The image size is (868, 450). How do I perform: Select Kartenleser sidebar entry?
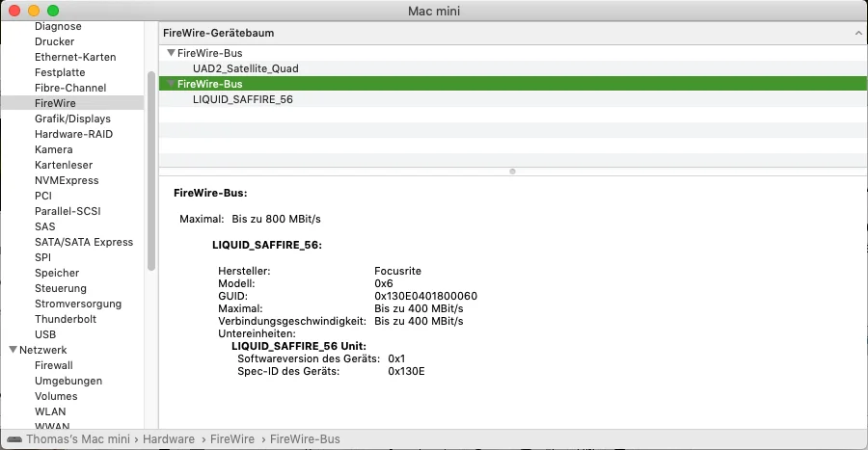tap(64, 166)
